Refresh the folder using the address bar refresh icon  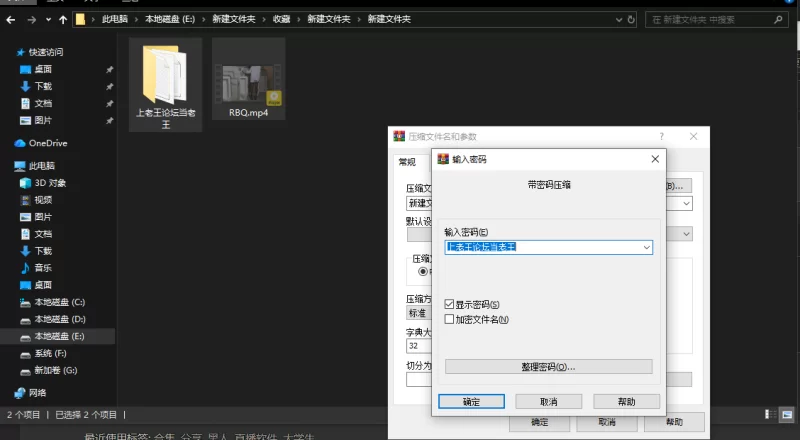point(629,19)
